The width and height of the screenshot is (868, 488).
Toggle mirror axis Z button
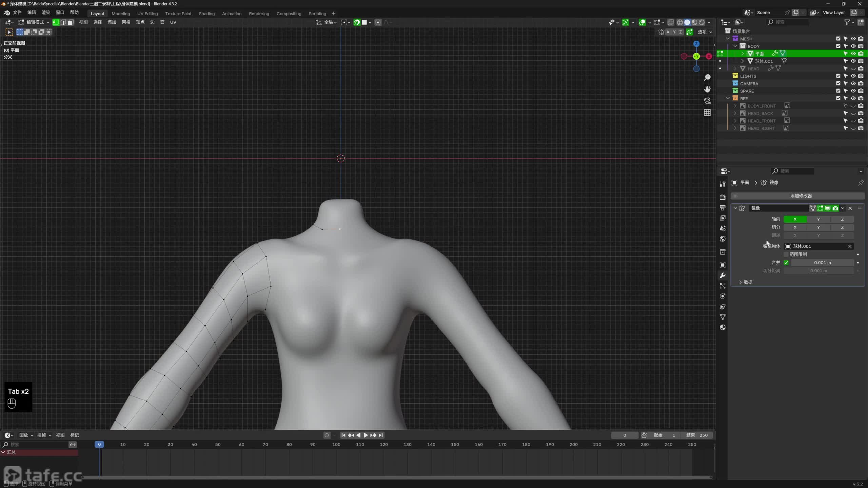[x=842, y=219]
